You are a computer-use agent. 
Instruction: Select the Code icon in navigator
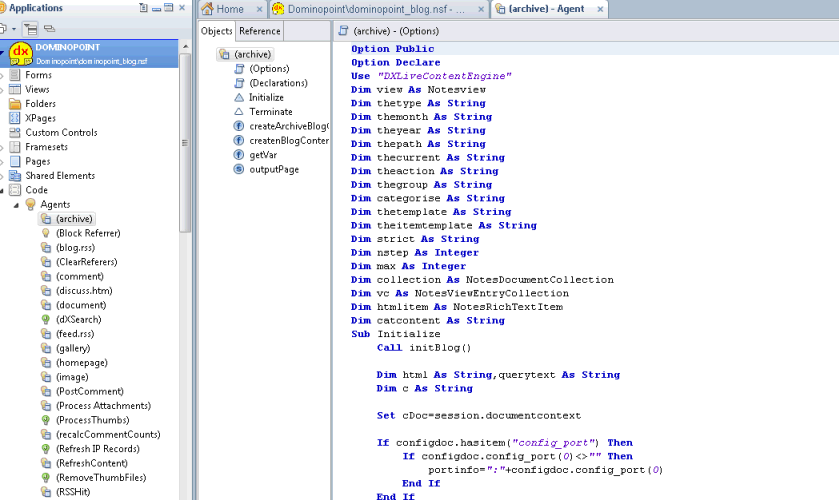click(15, 190)
